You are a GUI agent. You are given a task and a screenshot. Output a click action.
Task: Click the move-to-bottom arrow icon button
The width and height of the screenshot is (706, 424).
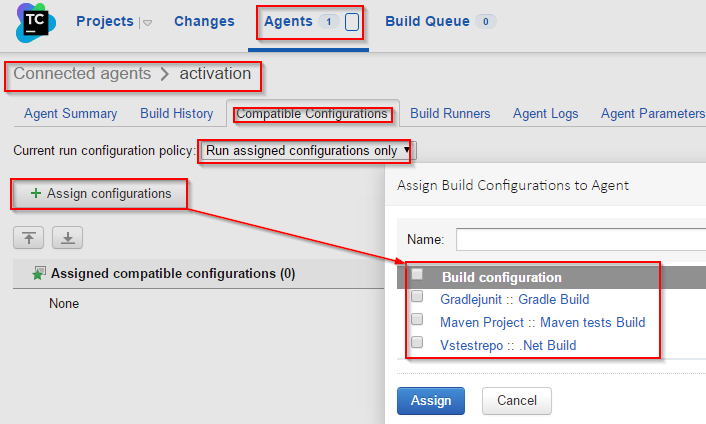pyautogui.click(x=68, y=238)
